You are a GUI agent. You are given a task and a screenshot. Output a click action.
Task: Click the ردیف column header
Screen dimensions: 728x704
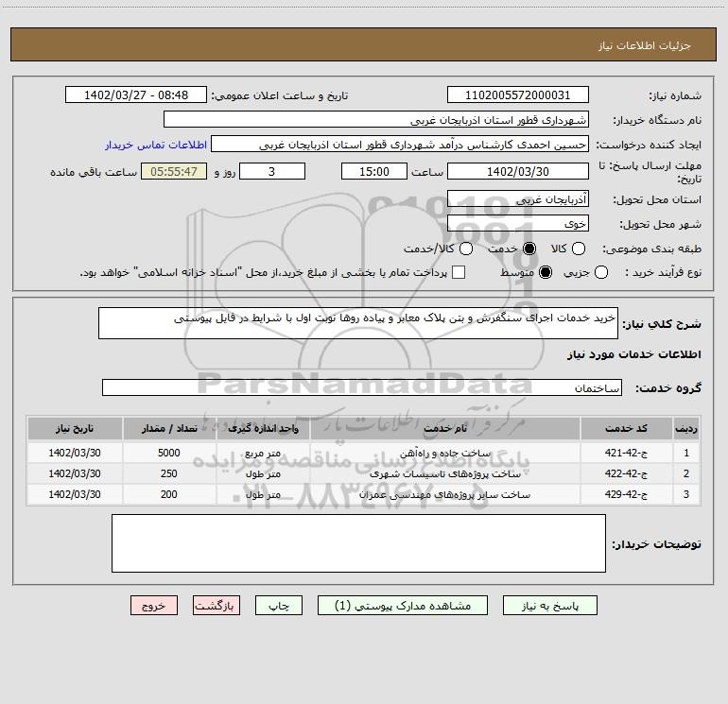click(x=686, y=428)
